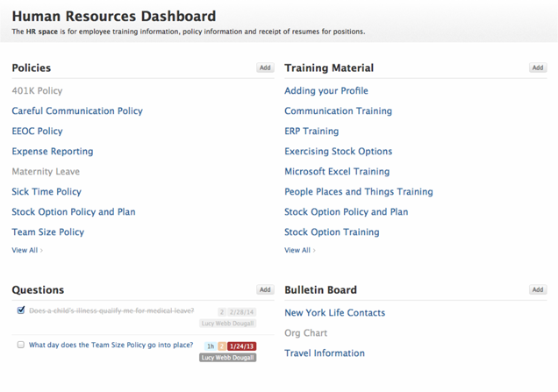Open Exercising Stock Options training
Image resolution: width=558 pixels, height=392 pixels.
tap(338, 152)
